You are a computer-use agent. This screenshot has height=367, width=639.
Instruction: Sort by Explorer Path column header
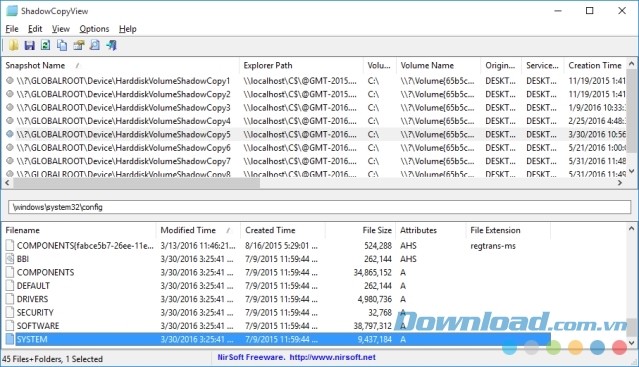click(x=301, y=66)
